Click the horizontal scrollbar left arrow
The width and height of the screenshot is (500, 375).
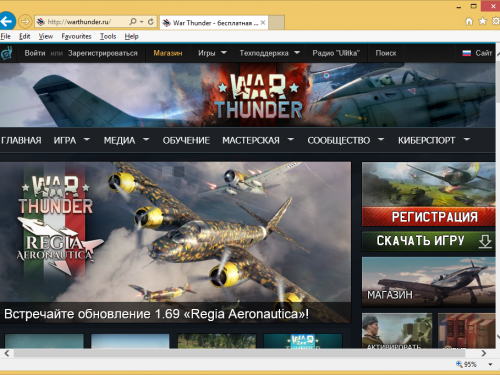(7, 353)
